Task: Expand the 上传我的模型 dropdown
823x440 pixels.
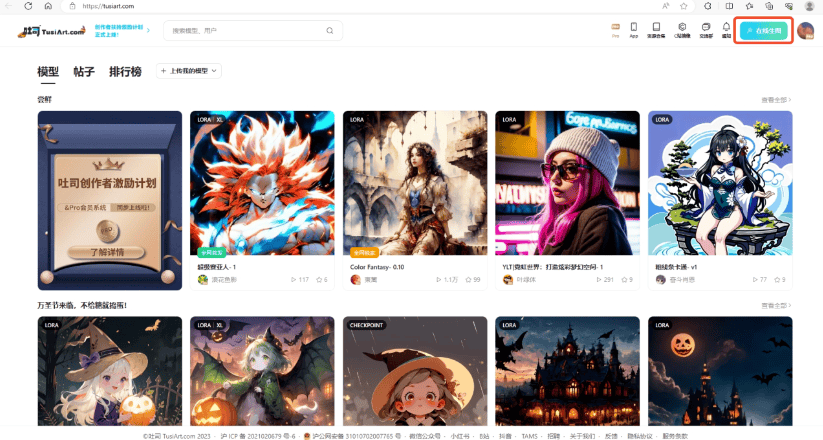Action: click(188, 71)
